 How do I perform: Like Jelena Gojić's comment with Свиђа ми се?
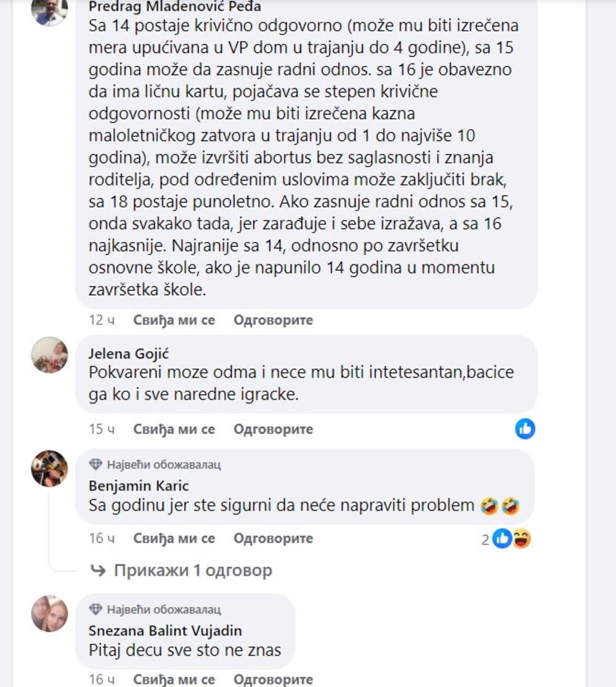pyautogui.click(x=174, y=429)
